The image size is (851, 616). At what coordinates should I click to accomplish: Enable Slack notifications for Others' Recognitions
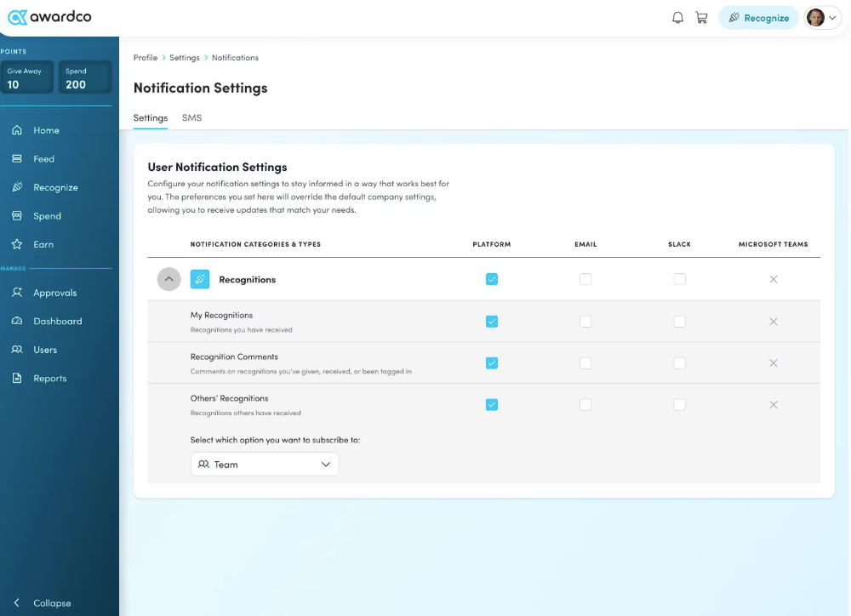click(679, 405)
